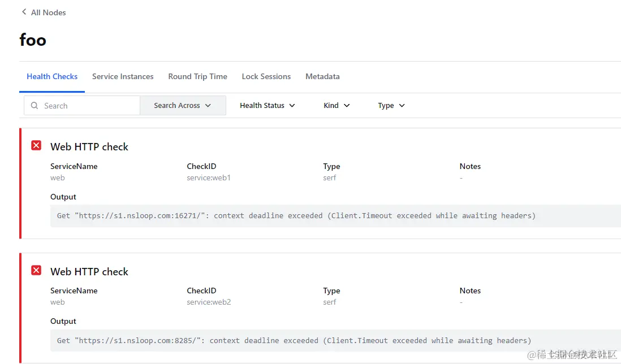This screenshot has width=621, height=364.
Task: Click the CheckID value service:web2
Action: pos(209,302)
